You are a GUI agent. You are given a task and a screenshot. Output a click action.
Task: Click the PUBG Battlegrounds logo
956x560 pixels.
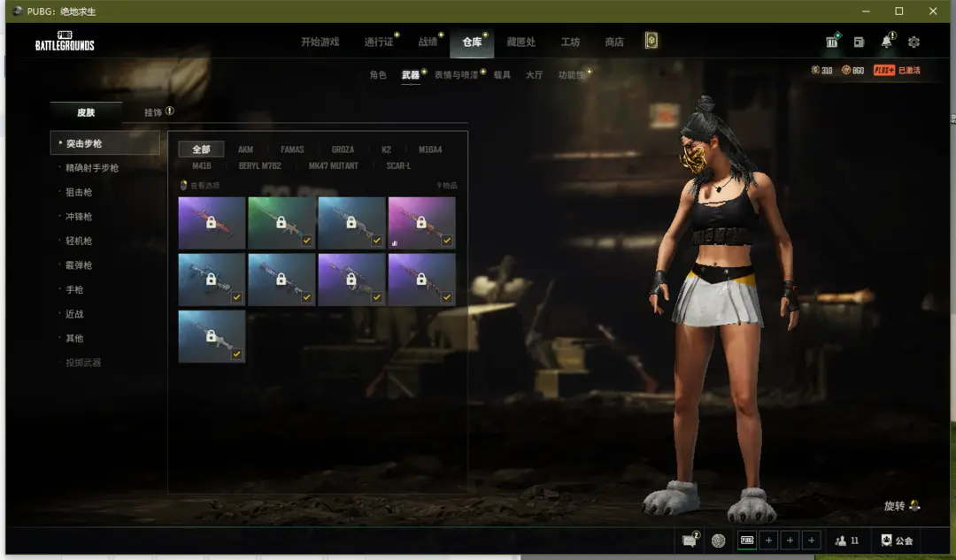(65, 41)
